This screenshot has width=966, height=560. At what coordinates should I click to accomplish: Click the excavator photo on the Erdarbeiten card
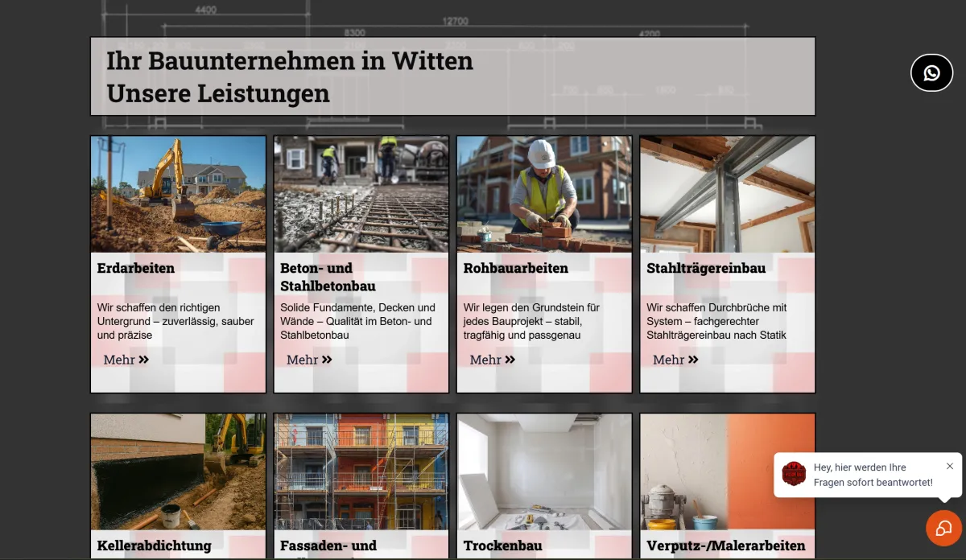tap(178, 193)
